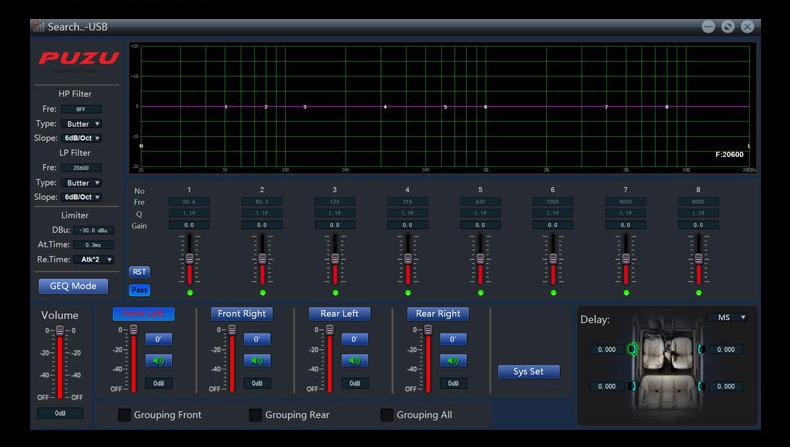Screen dimensions: 790x447
Task: Tick the Grouping All checkbox
Action: click(387, 415)
